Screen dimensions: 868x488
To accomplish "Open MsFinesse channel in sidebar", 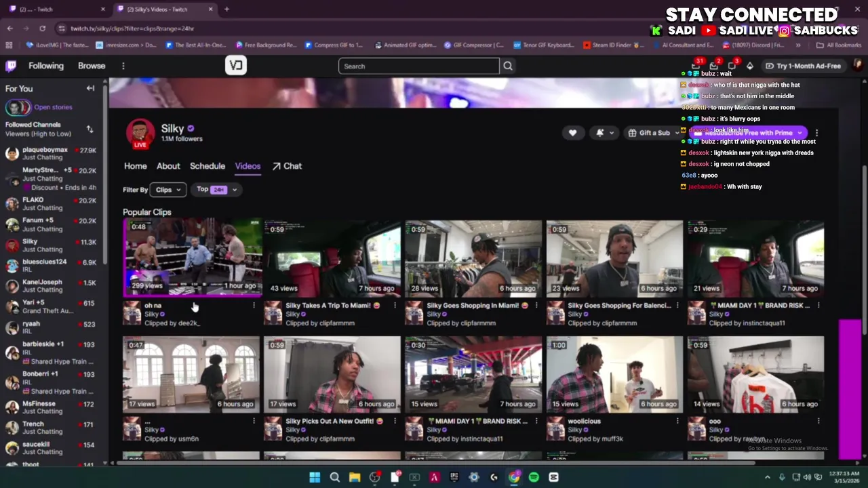I will [51, 407].
